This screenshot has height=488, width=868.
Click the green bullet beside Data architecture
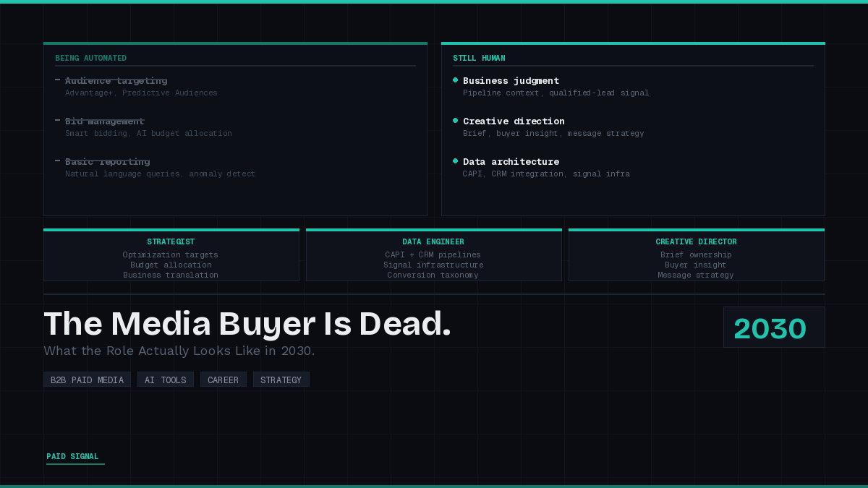(456, 161)
